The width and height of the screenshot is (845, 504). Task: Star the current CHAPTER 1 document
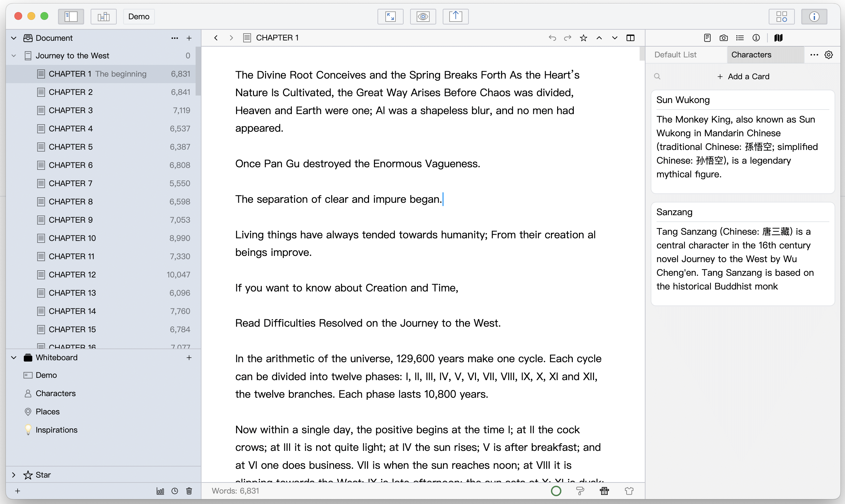click(584, 38)
